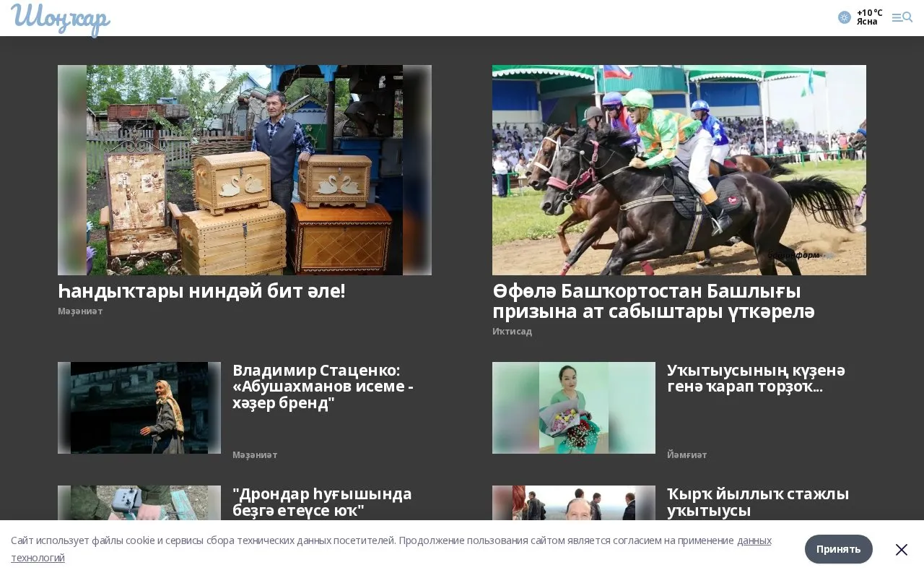Open the group of men thumbnail
Viewport: 924px width, 578px height.
574,503
